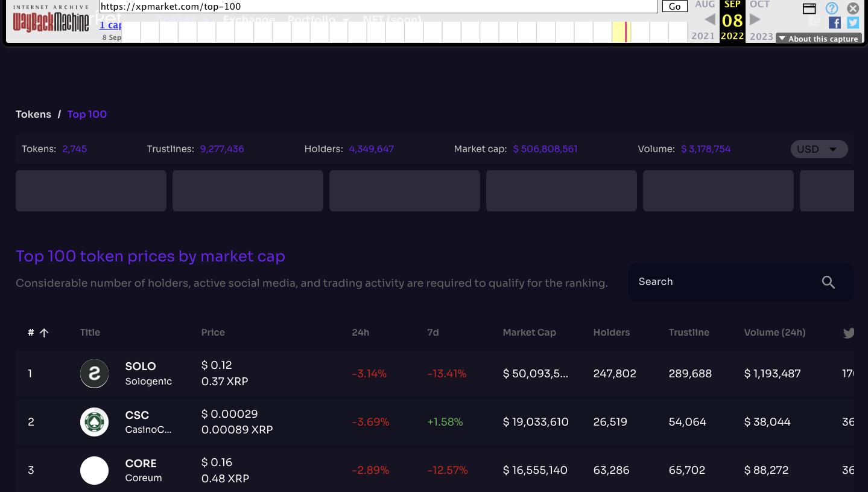
Task: Click the Holders value 4,349,647
Action: 371,149
